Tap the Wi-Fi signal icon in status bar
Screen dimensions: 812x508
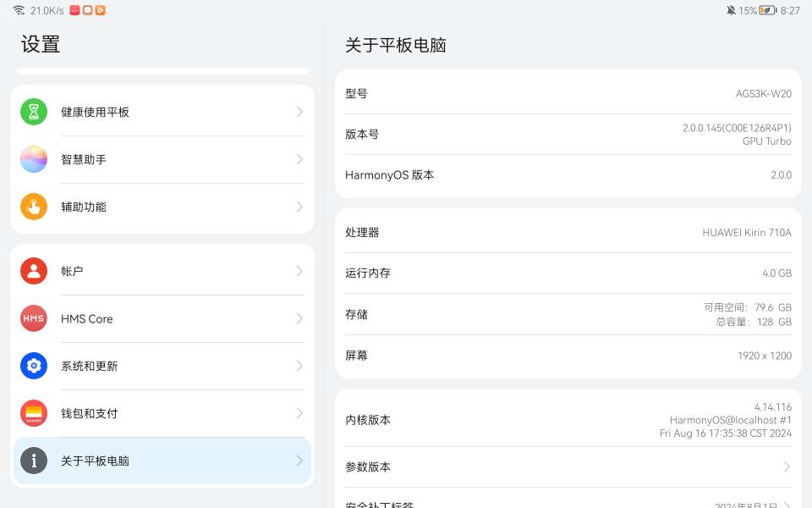point(19,10)
